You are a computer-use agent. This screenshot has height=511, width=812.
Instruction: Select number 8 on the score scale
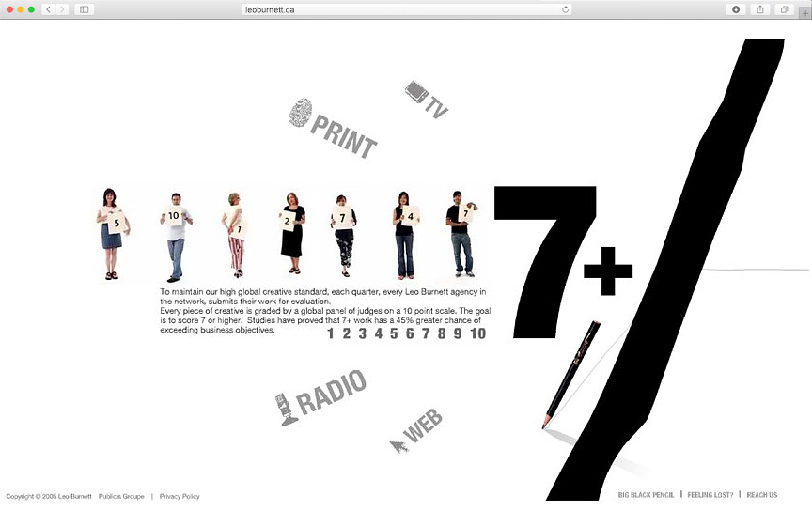442,333
